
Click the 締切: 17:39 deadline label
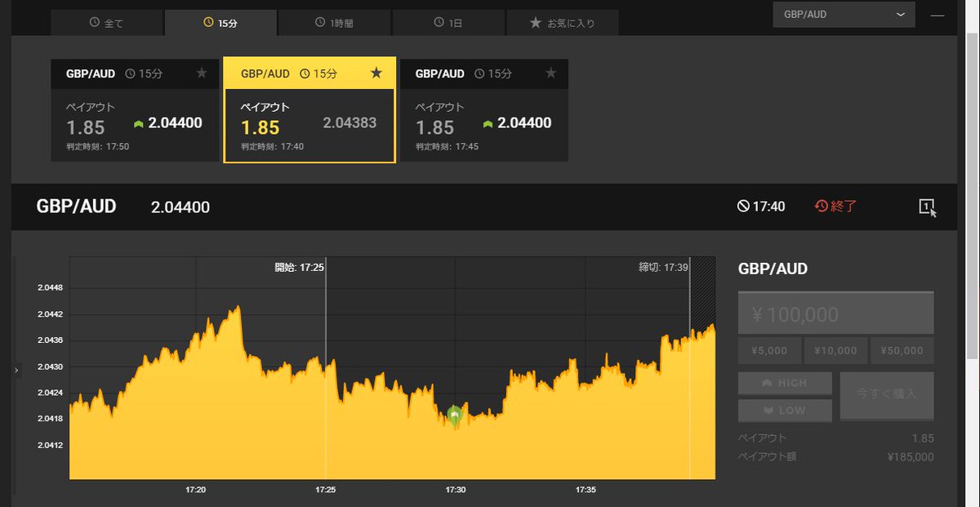click(663, 267)
